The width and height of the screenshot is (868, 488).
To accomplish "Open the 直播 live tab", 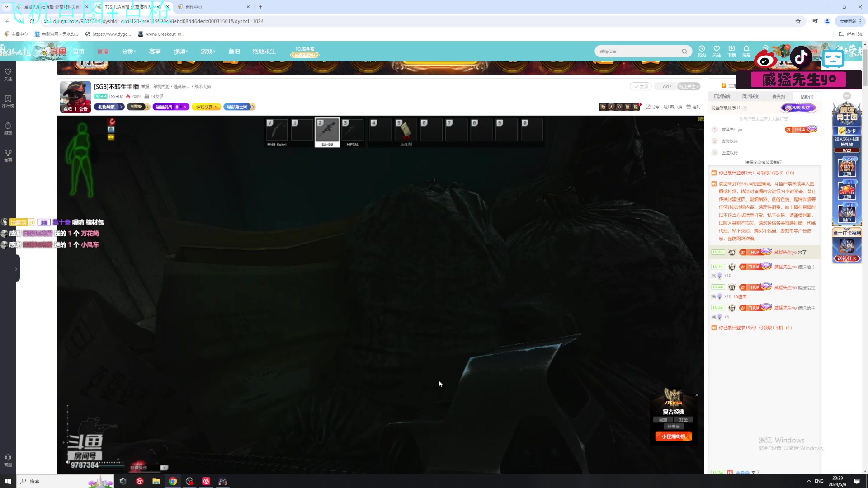I will pyautogui.click(x=103, y=52).
